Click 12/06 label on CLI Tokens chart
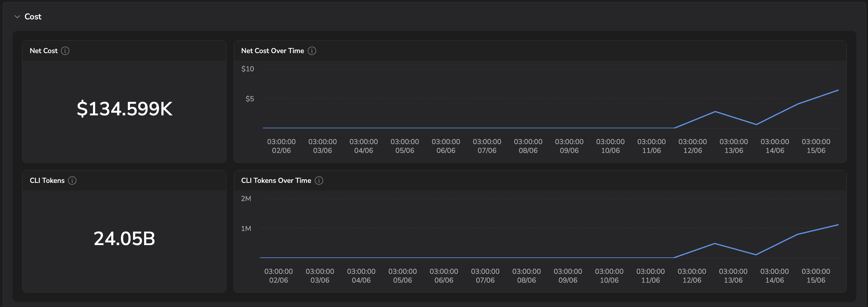Image resolution: width=868 pixels, height=307 pixels. pos(692,280)
